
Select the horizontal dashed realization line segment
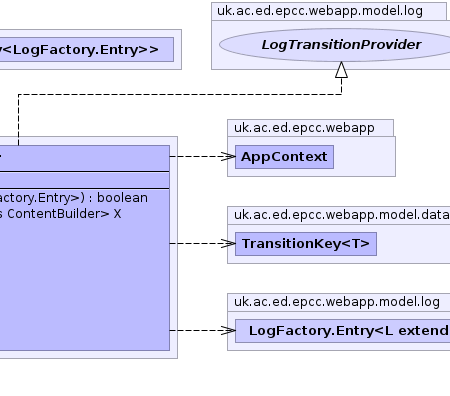click(180, 95)
